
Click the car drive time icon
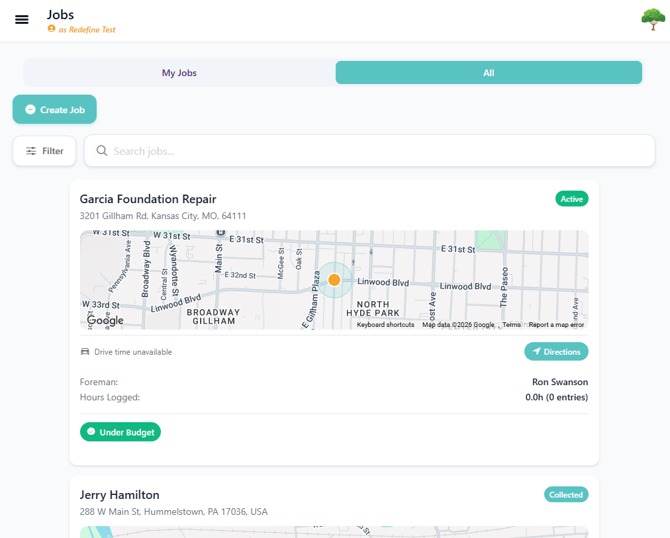click(85, 352)
